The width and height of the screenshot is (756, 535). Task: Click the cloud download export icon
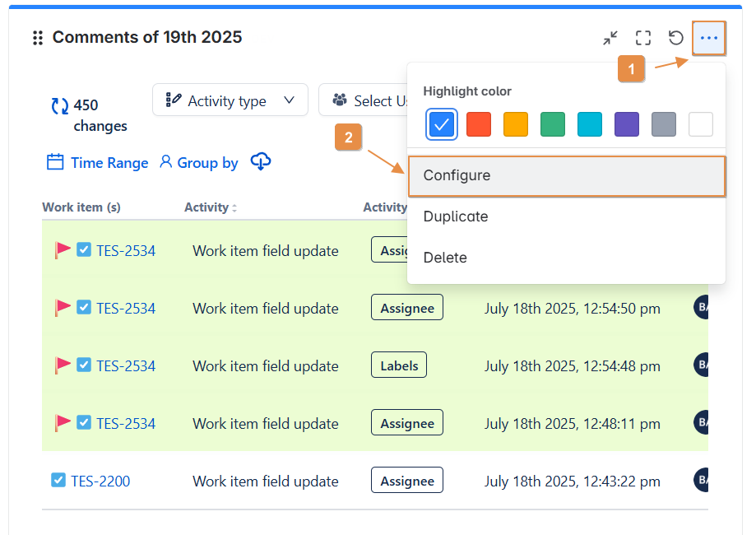click(x=261, y=162)
